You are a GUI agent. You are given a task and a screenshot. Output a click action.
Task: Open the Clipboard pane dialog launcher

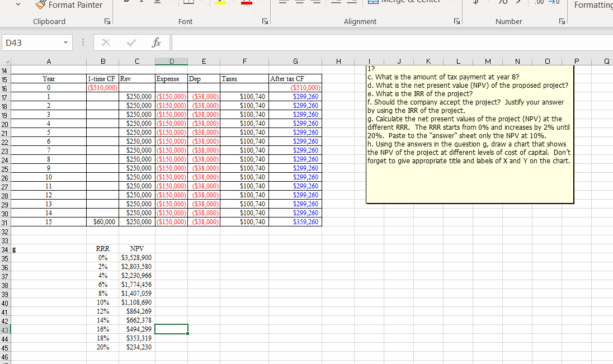coord(107,21)
